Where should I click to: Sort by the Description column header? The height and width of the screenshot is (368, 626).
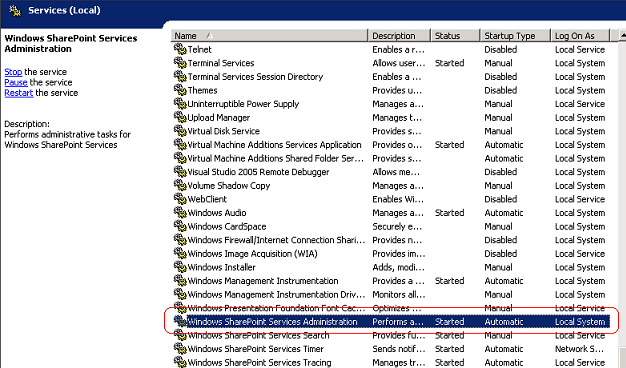[x=398, y=36]
